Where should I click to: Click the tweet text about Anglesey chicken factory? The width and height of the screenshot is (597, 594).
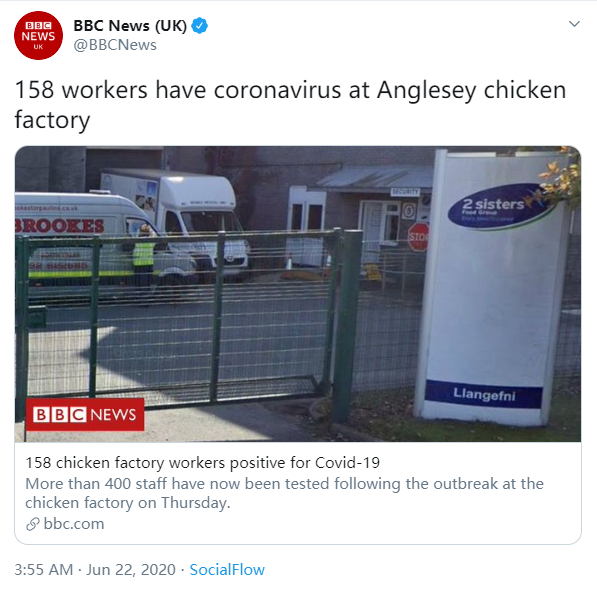[x=290, y=104]
